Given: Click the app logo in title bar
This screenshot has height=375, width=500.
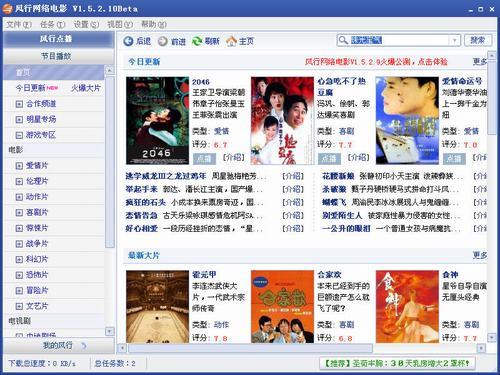Looking at the screenshot, I should 7,8.
